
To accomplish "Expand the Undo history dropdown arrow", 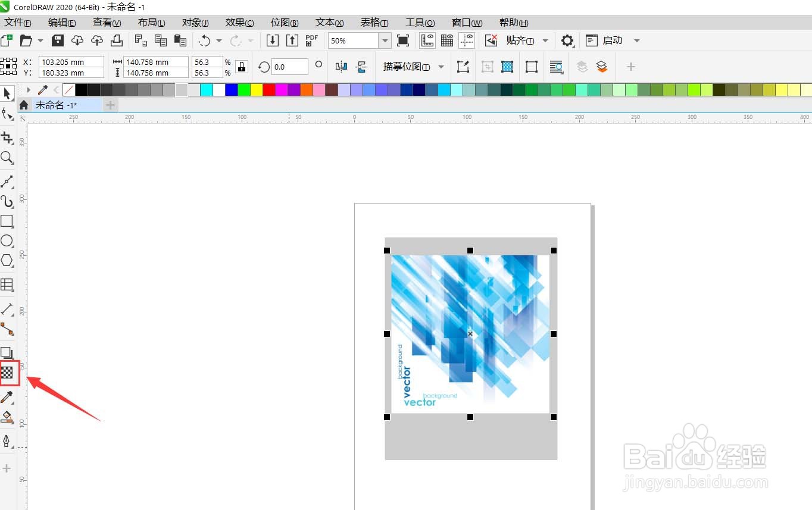I will coord(219,40).
